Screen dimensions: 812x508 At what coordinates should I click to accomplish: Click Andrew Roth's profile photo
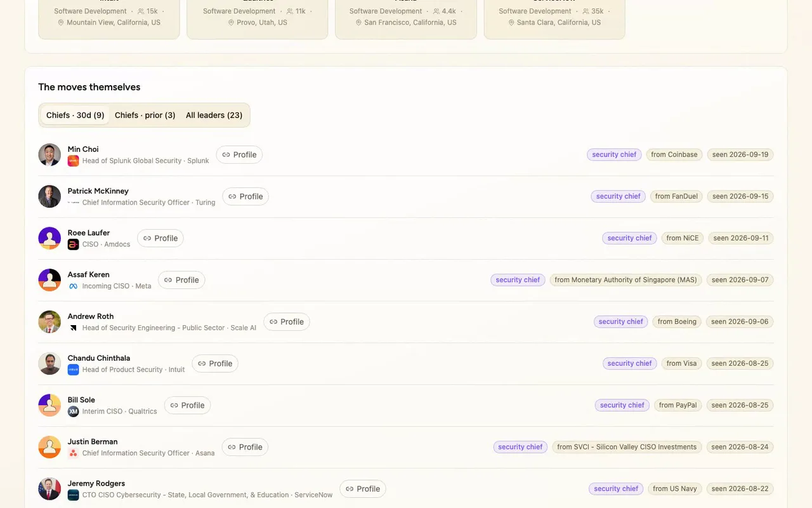tap(49, 322)
